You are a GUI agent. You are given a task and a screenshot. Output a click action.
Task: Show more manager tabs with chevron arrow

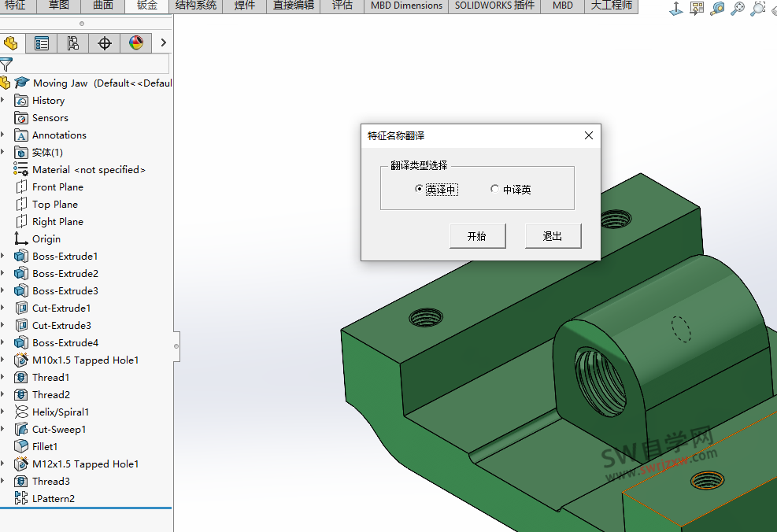pyautogui.click(x=163, y=43)
